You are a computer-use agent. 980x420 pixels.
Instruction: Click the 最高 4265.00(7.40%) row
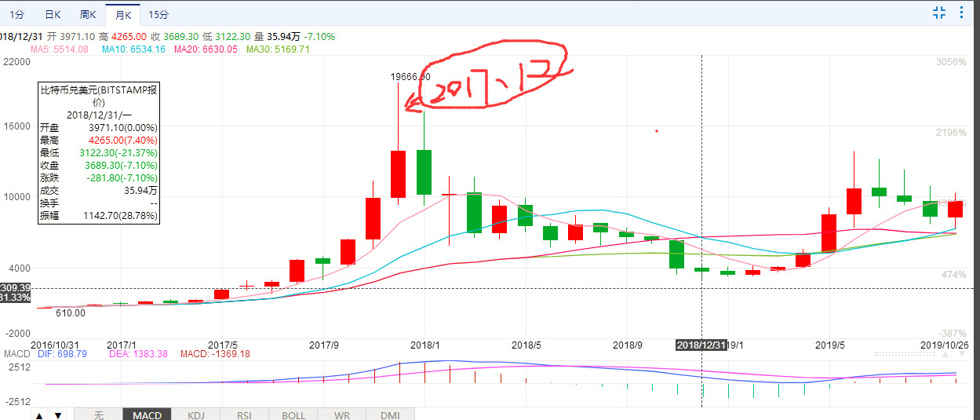tap(99, 140)
